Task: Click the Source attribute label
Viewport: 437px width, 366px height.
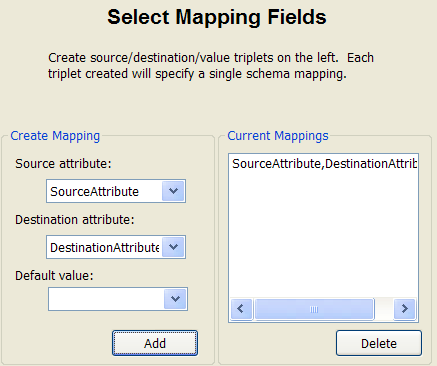Action: [x=63, y=164]
